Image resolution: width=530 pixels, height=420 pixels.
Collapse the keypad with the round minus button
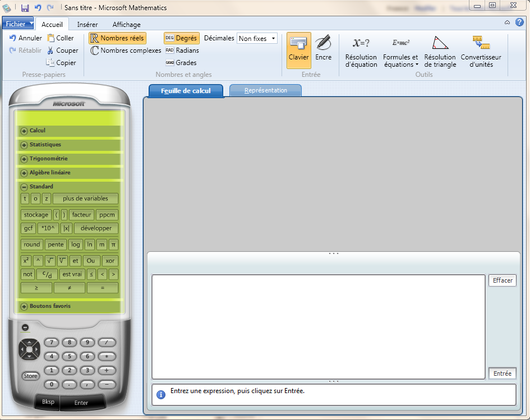(25, 327)
